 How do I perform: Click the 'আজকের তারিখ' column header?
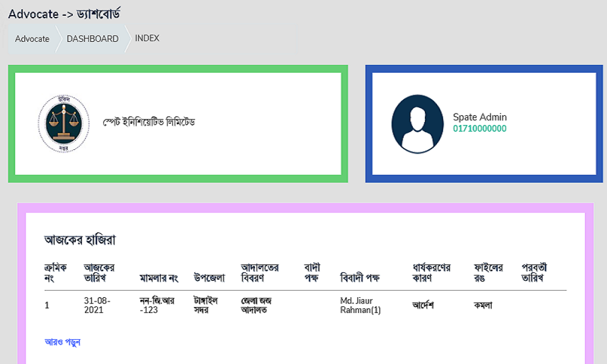[100, 272]
